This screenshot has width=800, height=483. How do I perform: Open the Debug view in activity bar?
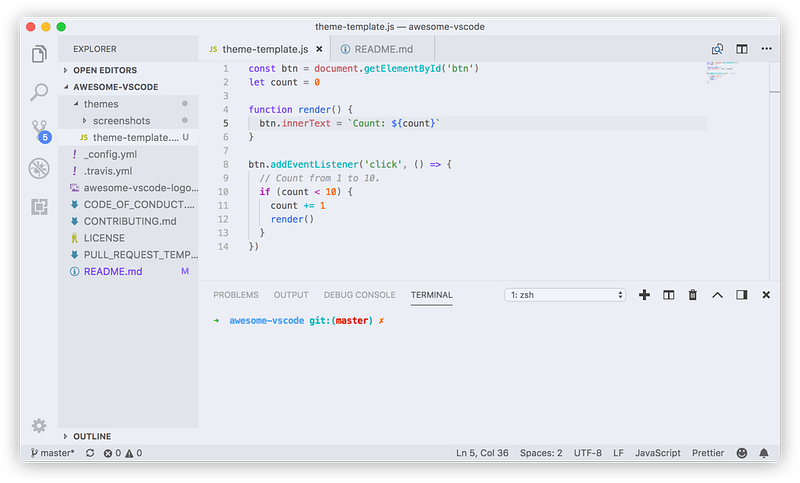pyautogui.click(x=39, y=168)
